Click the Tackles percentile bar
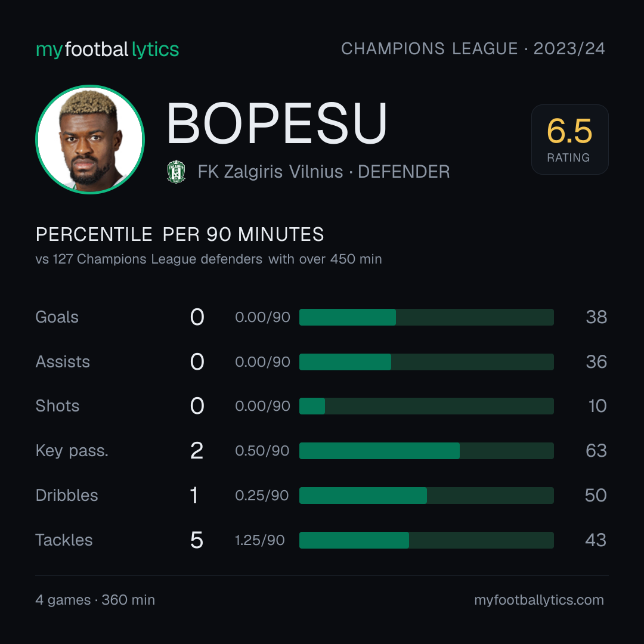 tap(426, 540)
